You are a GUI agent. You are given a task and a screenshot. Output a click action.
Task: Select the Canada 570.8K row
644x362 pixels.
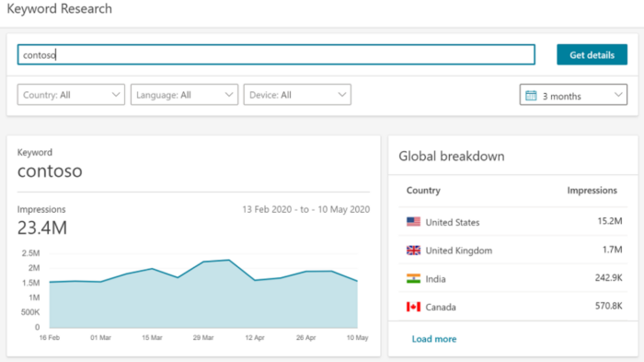(513, 307)
